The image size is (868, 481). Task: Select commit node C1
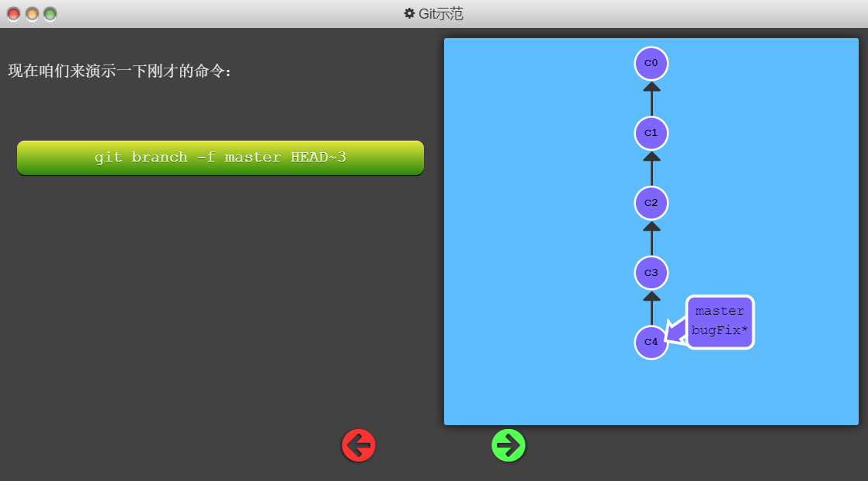pos(651,133)
